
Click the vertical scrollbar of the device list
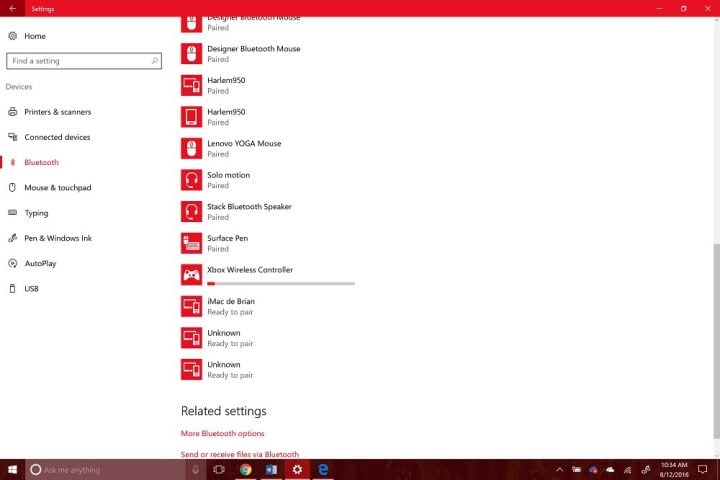pyautogui.click(x=716, y=340)
